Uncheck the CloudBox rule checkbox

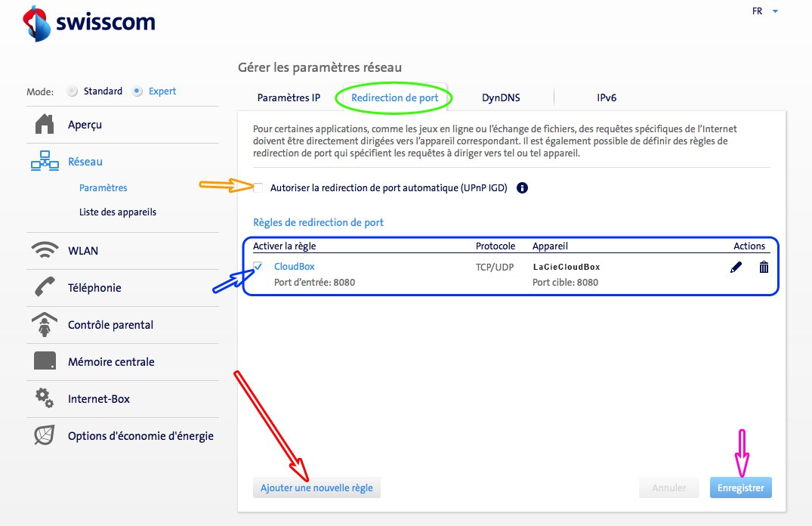[258, 267]
